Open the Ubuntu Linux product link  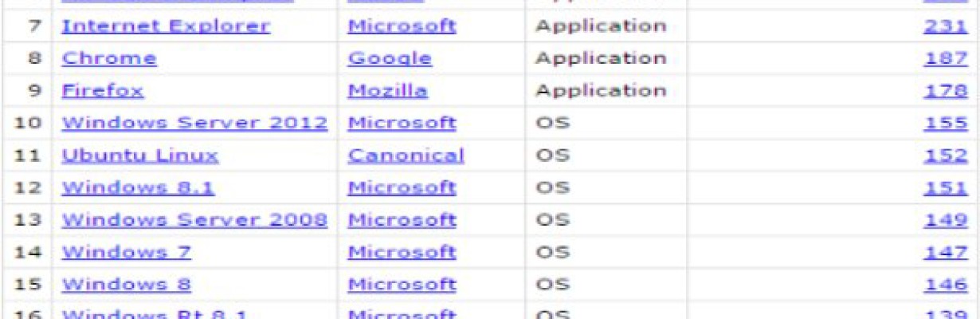tap(140, 155)
